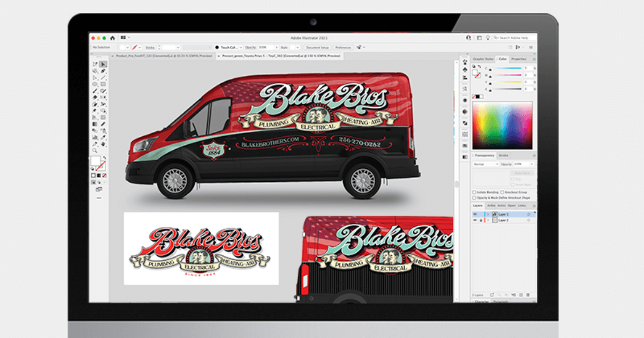The image size is (644, 338).
Task: Click the Search Adobe Help field
Action: (514, 38)
